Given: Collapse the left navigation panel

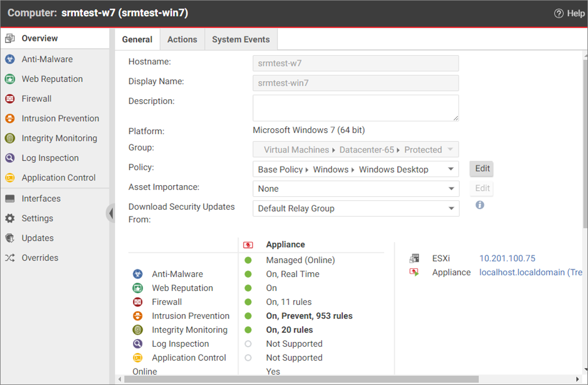Looking at the screenshot, I should coord(110,213).
